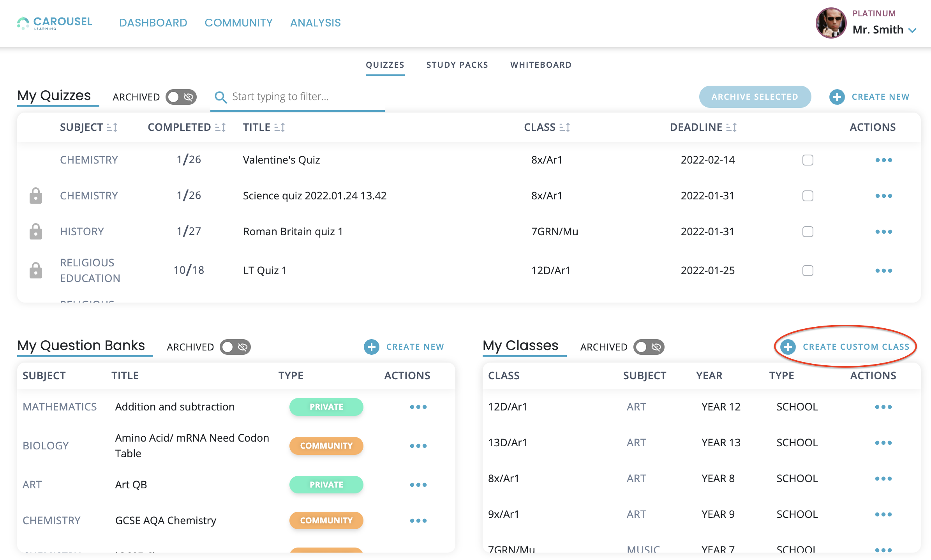Screen dimensions: 931x560
Task: Open the Analysis menu item
Action: pyautogui.click(x=315, y=23)
